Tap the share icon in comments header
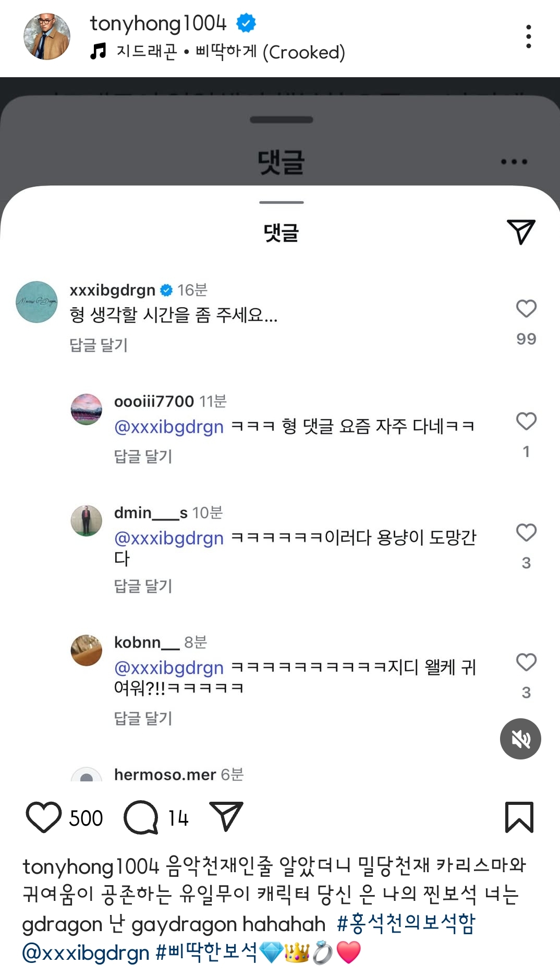Screen dimensions: 560x977 click(x=520, y=232)
